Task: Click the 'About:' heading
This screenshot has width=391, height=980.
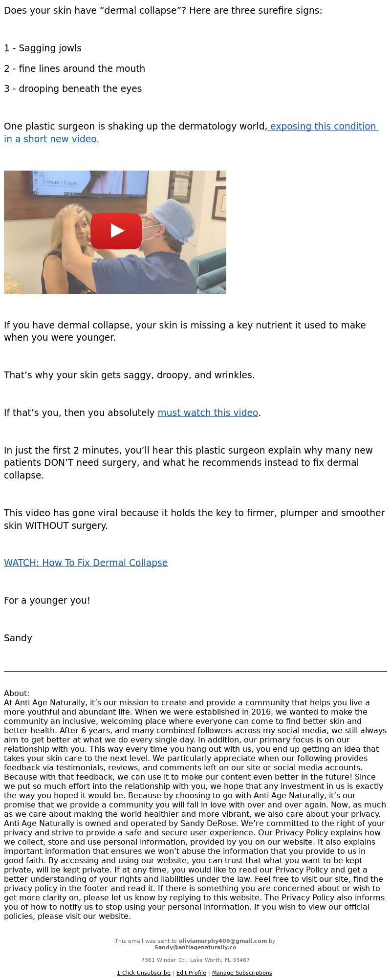Action: [17, 693]
